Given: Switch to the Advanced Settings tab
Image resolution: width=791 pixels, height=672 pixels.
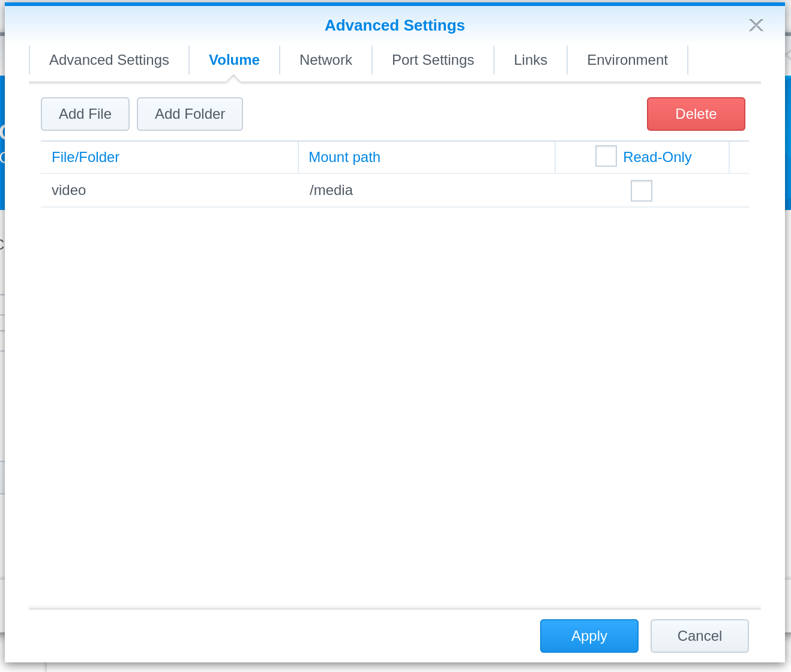Looking at the screenshot, I should pyautogui.click(x=109, y=60).
